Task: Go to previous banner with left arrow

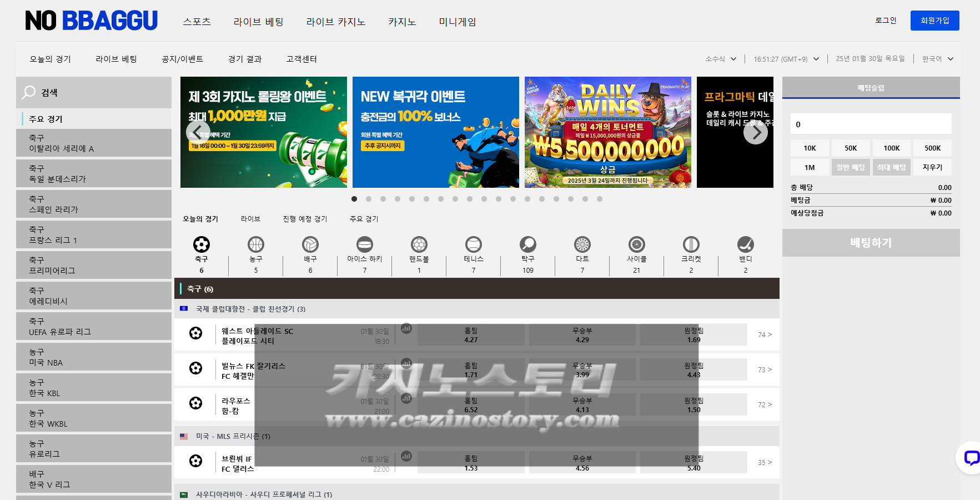Action: [x=198, y=132]
